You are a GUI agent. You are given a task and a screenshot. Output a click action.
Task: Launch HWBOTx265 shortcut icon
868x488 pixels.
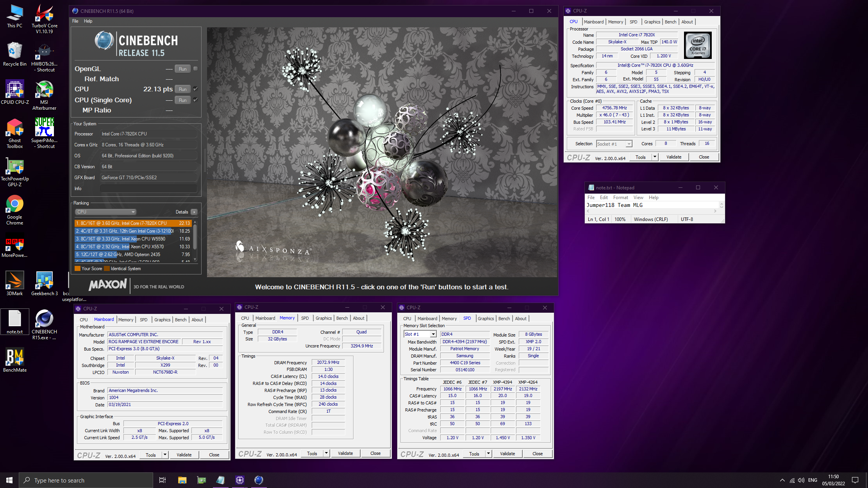(45, 57)
